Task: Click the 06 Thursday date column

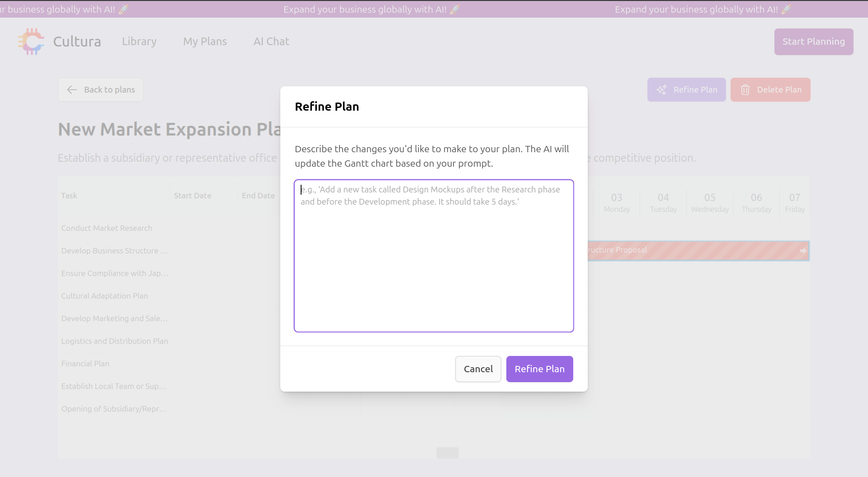Action: point(756,203)
